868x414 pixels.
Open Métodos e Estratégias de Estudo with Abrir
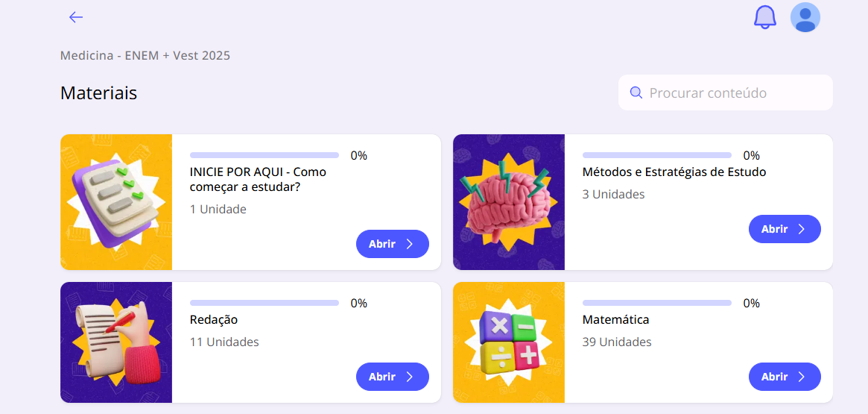[785, 229]
